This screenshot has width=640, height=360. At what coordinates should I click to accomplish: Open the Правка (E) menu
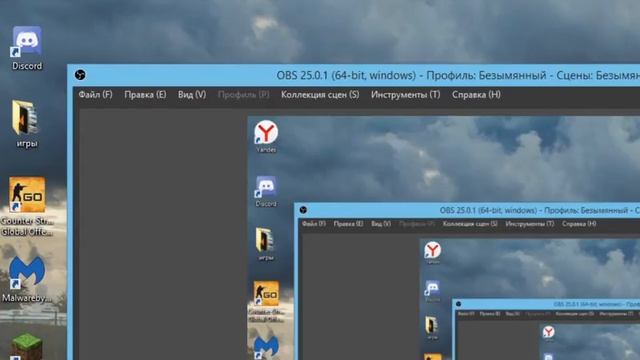tap(145, 95)
